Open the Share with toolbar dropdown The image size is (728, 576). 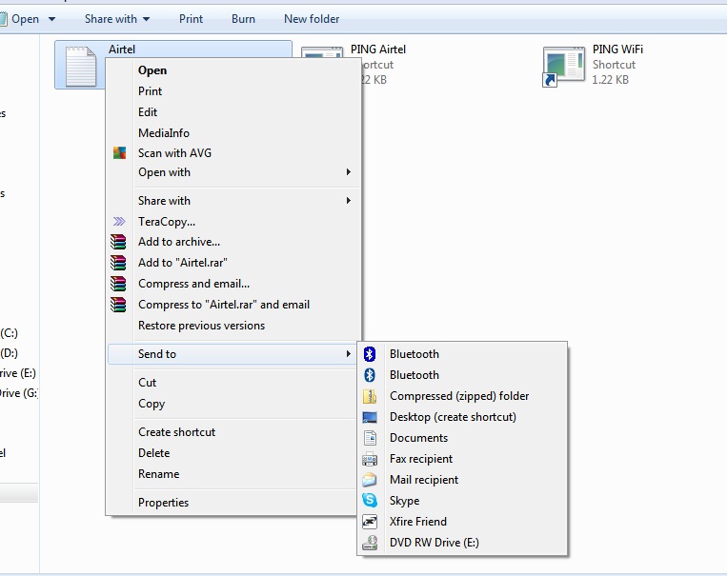117,19
